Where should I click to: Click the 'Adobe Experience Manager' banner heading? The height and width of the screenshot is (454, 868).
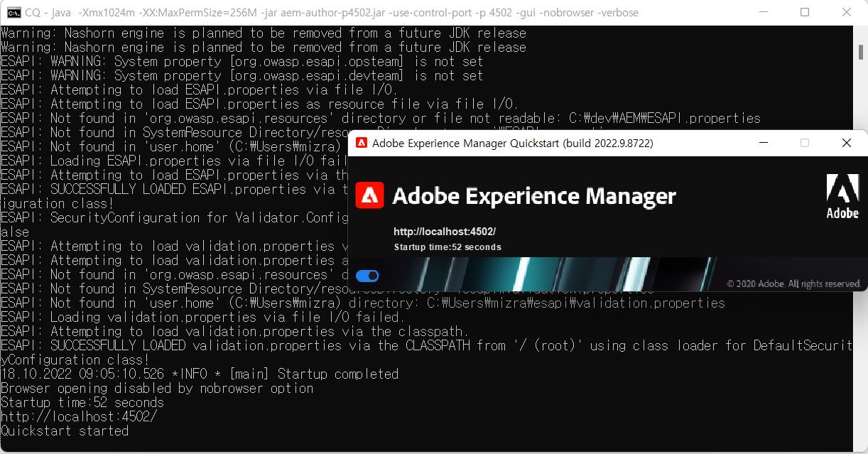coord(534,195)
